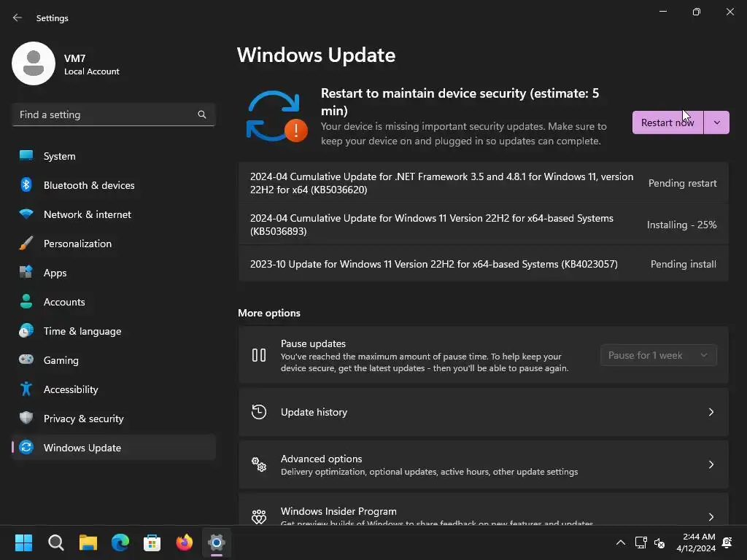This screenshot has width=747, height=560.
Task: Expand the Restart now dropdown arrow
Action: 716,122
